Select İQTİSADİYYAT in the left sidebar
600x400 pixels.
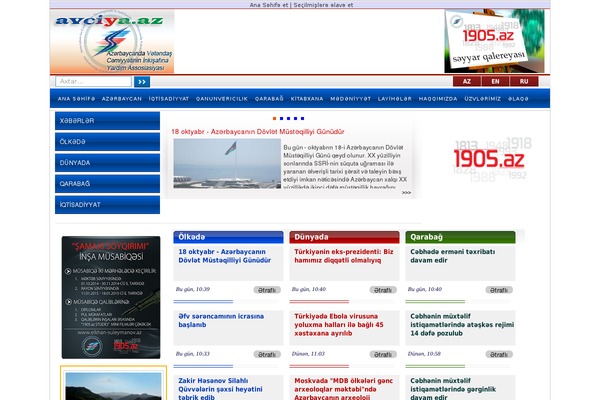[x=108, y=205]
